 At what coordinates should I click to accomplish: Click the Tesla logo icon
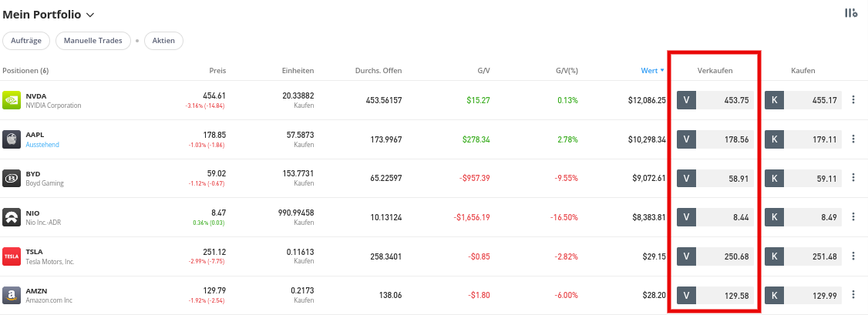pos(12,256)
